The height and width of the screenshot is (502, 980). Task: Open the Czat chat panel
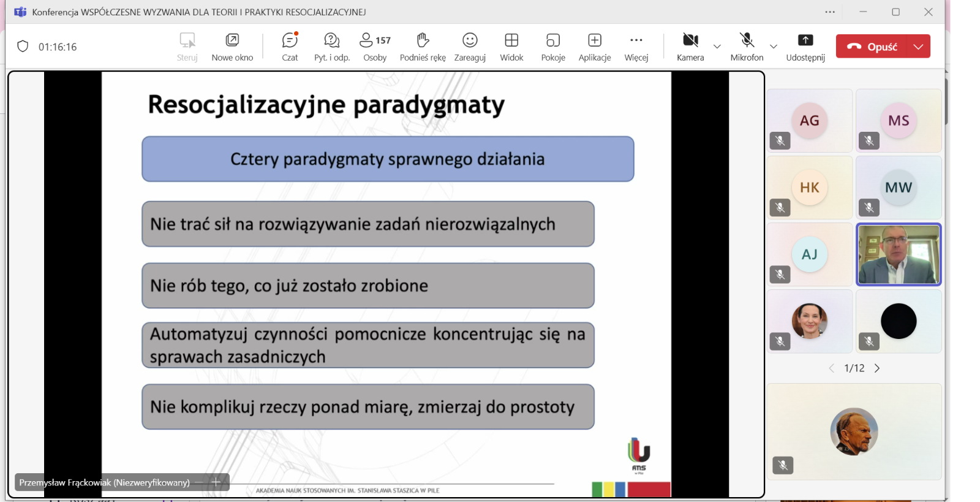290,47
